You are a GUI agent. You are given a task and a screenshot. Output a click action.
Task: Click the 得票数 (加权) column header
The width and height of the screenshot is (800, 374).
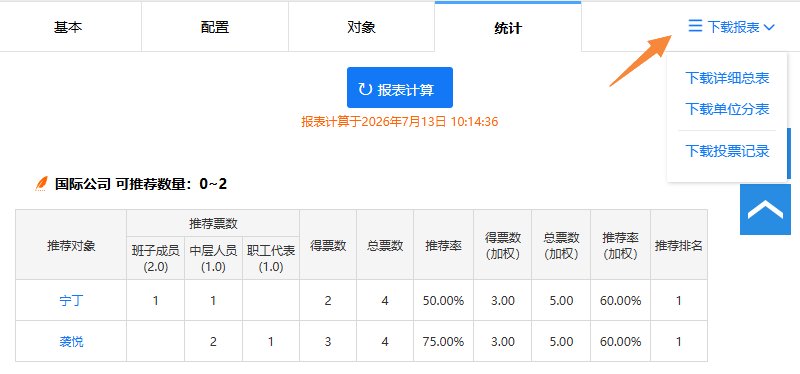tap(503, 245)
